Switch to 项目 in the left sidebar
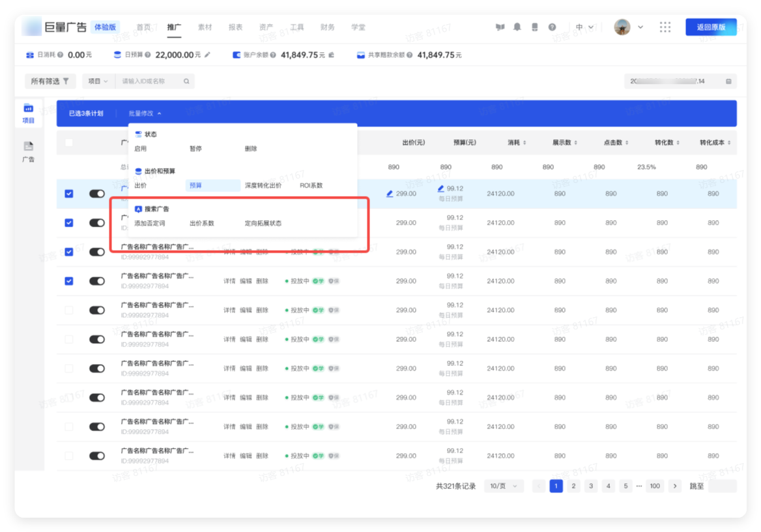Viewport: 761px width, 532px height. (28, 113)
